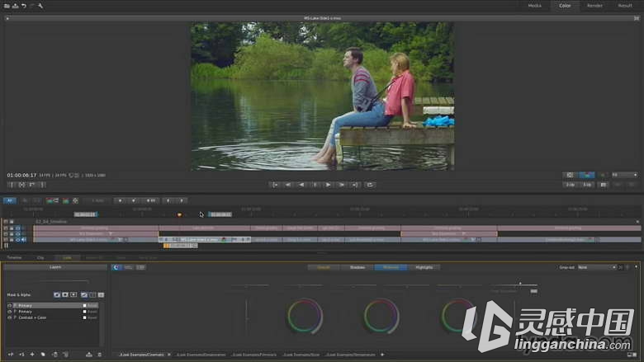Select the 3-Up viewer layout
This screenshot has height=362, width=644.
587,185
